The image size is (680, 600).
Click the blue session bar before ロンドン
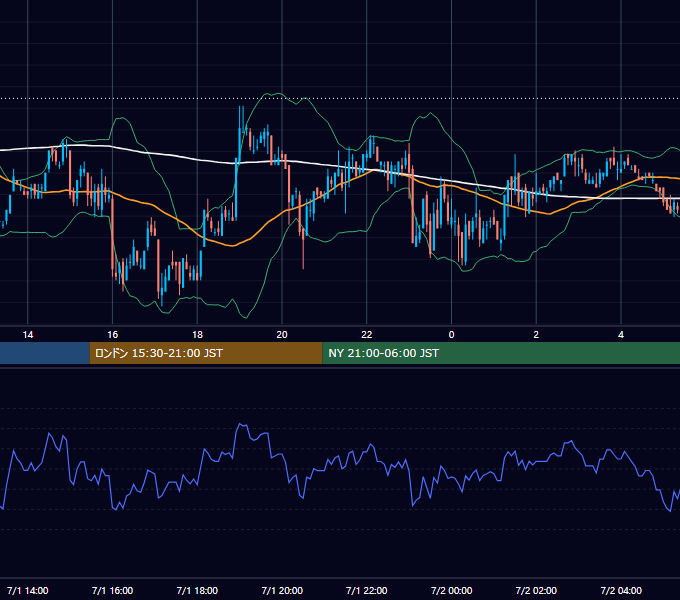tap(45, 353)
